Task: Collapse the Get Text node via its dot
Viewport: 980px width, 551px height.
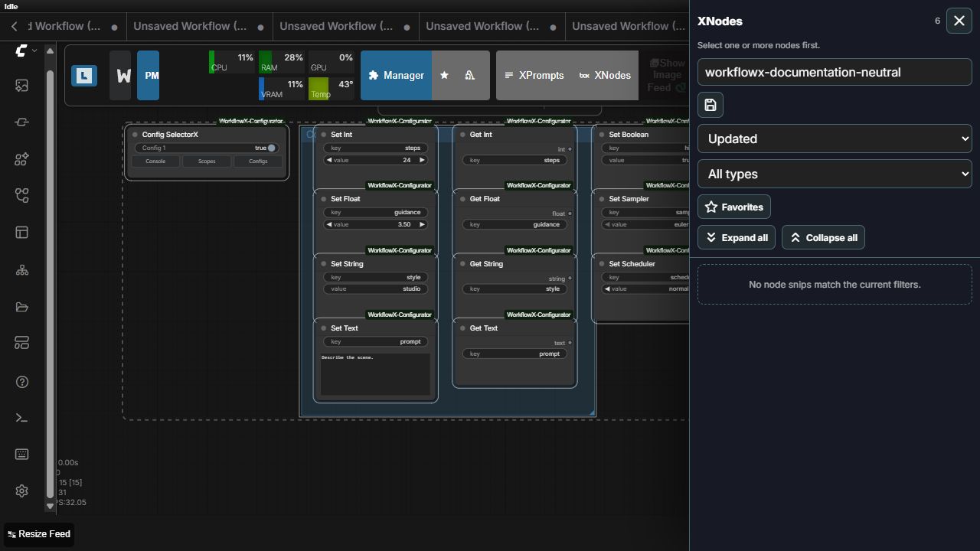Action: [x=462, y=328]
